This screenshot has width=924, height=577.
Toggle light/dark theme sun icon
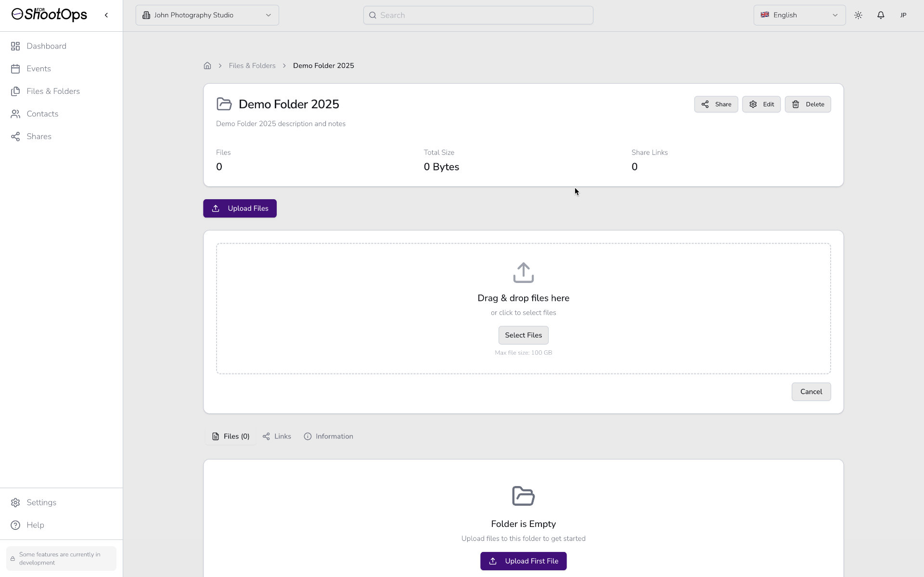[x=858, y=15]
